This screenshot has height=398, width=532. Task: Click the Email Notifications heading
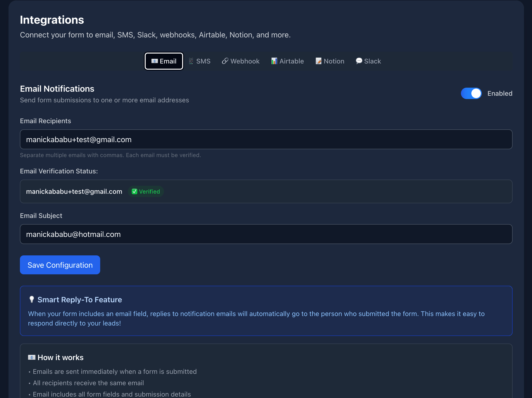tap(57, 89)
